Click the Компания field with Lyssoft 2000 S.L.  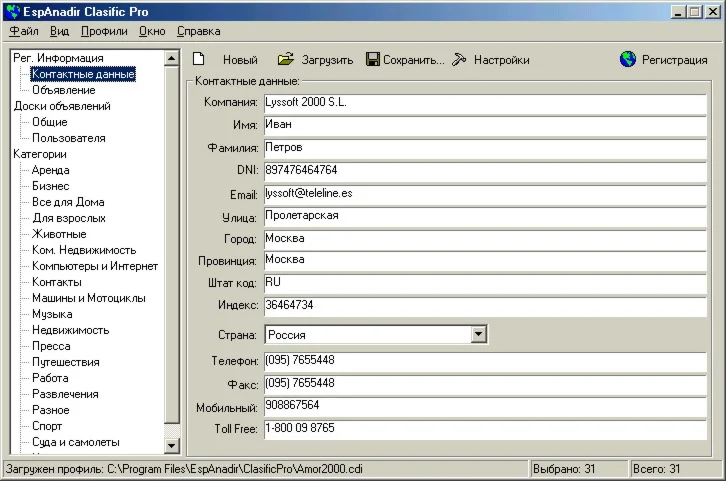(x=485, y=104)
